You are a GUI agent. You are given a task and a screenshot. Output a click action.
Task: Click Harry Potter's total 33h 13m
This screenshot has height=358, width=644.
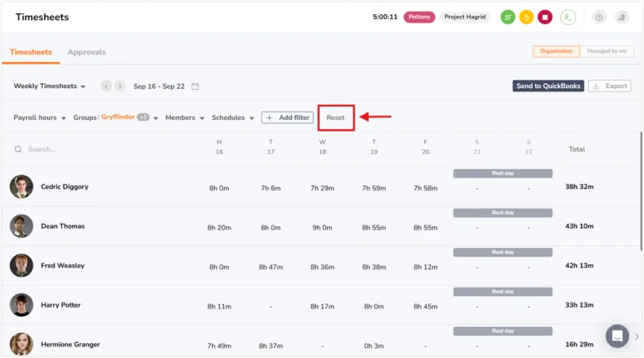point(579,305)
